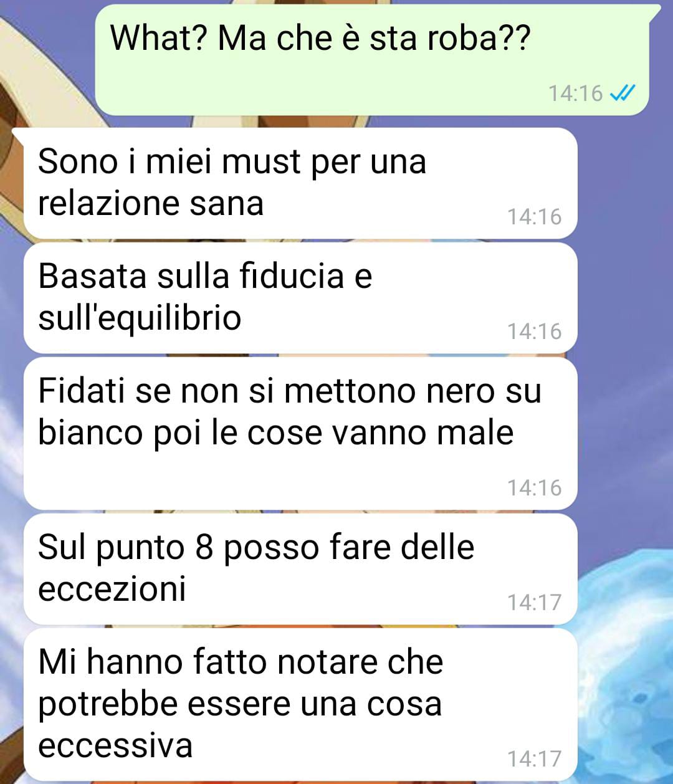673x784 pixels.
Task: Tap the 14:17 timestamp beside "eccezioni"
Action: coord(534,602)
